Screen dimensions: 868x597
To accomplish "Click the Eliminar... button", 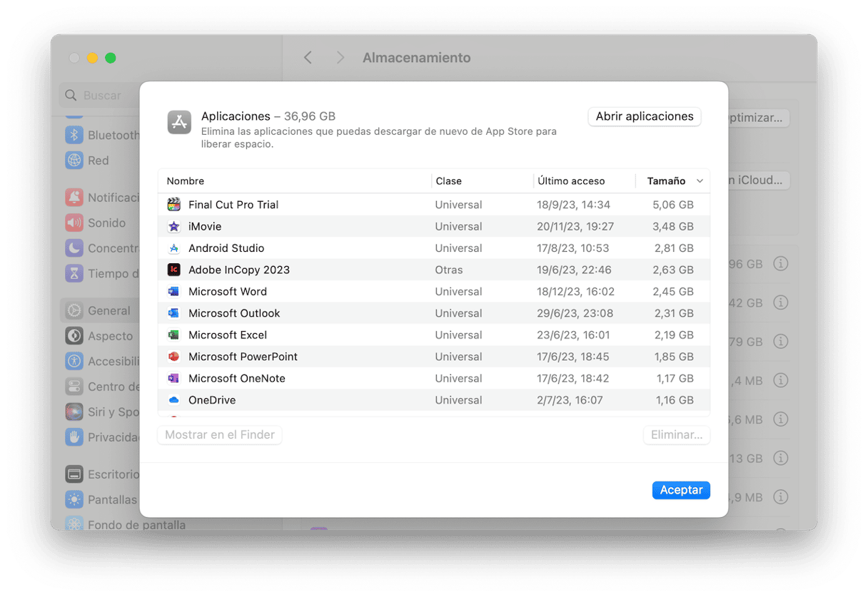I will coord(677,434).
